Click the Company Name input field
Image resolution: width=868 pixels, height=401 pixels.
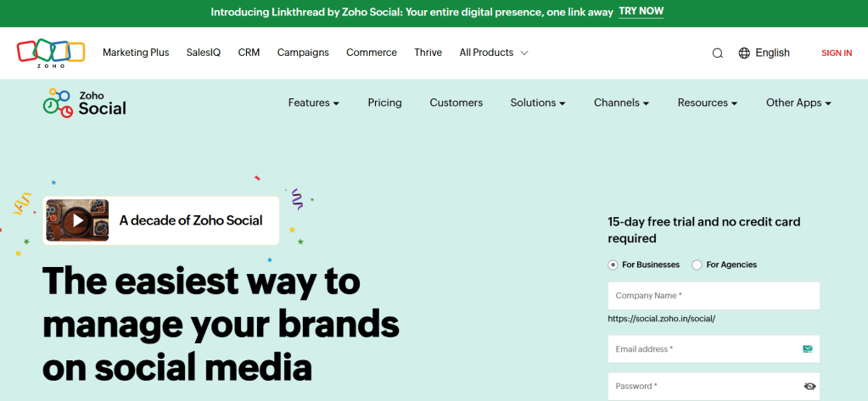[x=713, y=296]
